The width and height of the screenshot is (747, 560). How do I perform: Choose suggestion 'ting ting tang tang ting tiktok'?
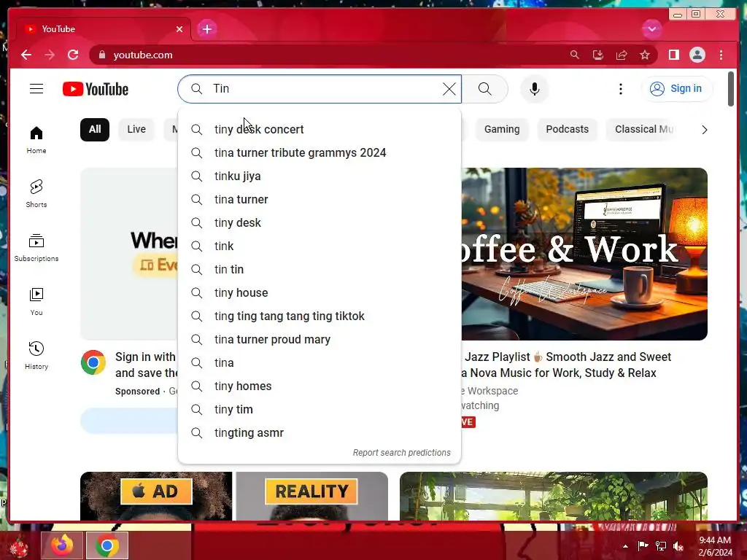[320, 316]
